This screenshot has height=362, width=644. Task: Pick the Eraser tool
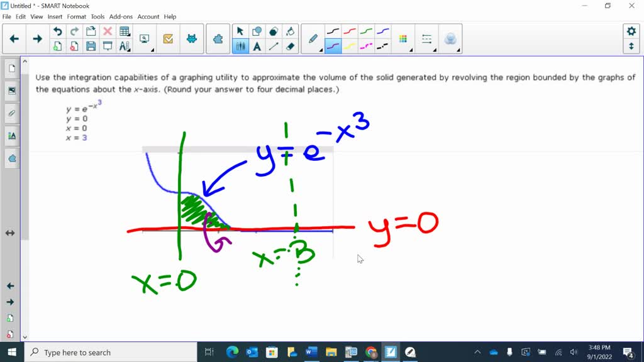point(291,45)
